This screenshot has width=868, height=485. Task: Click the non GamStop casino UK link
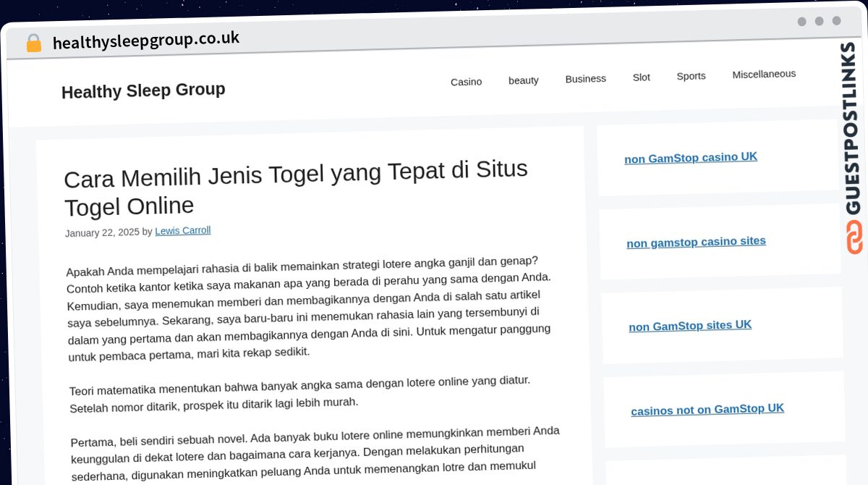(x=691, y=157)
